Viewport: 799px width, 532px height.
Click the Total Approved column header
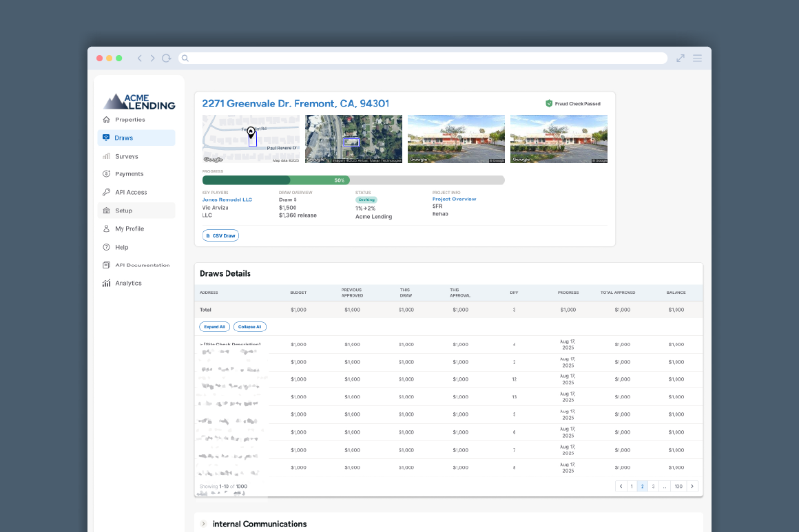[618, 292]
